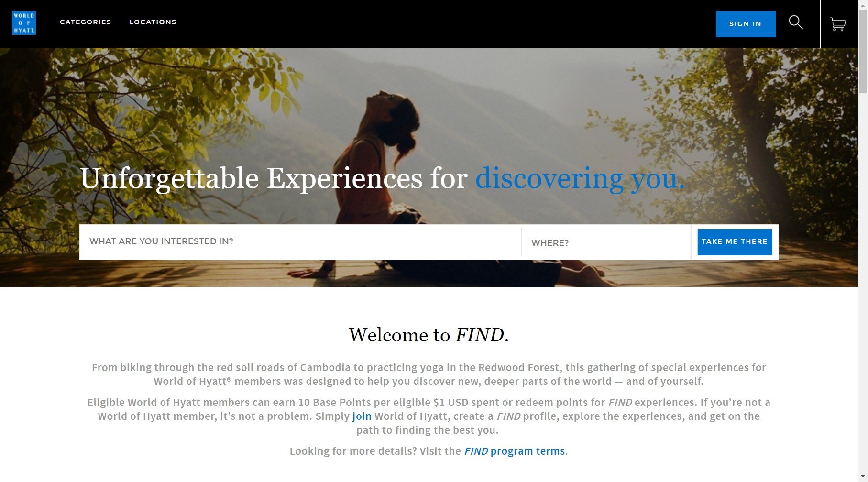Click the World of Hyatt logo
This screenshot has height=482, width=868.
(24, 23)
